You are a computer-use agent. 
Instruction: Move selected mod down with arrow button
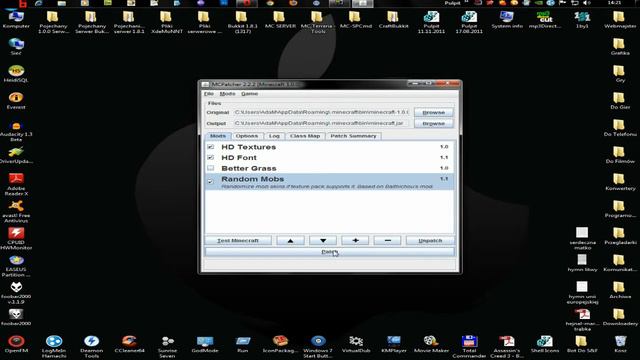(323, 240)
